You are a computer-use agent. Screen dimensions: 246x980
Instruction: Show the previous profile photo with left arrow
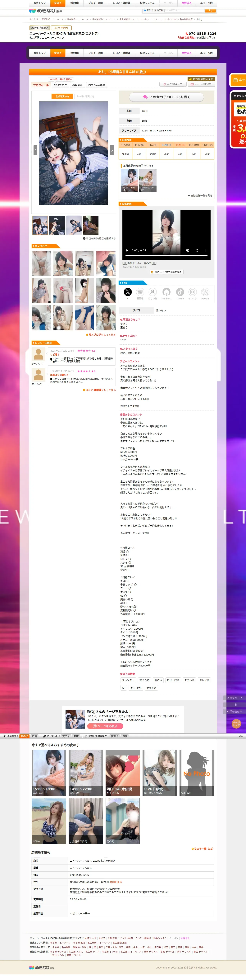point(35,150)
